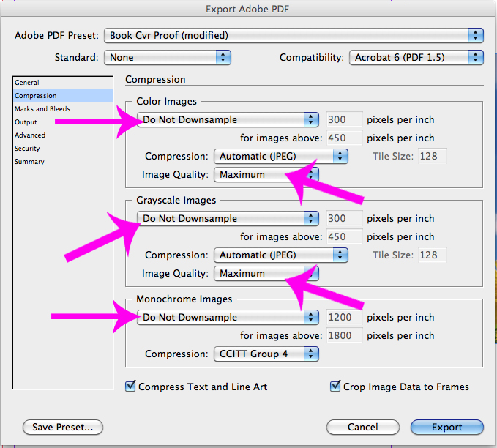Toggle Compress Text and Line Art checkbox
The width and height of the screenshot is (497, 448).
pos(130,387)
